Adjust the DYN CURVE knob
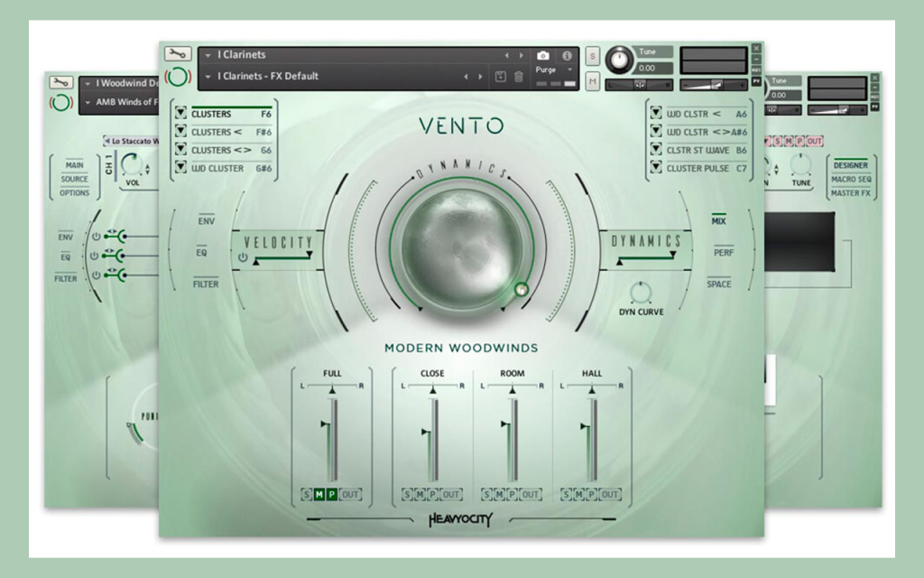Image resolution: width=924 pixels, height=578 pixels. tap(641, 293)
